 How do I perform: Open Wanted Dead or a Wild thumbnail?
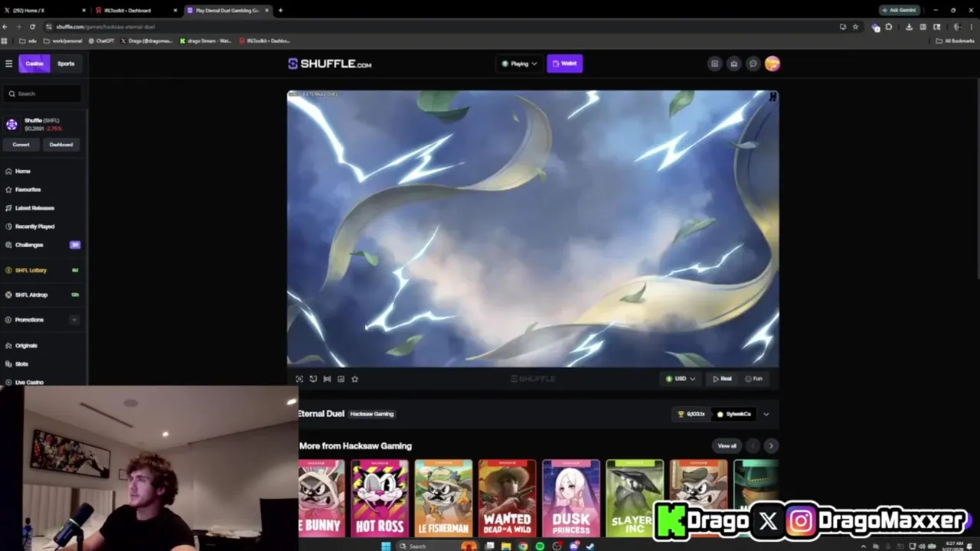(x=507, y=497)
